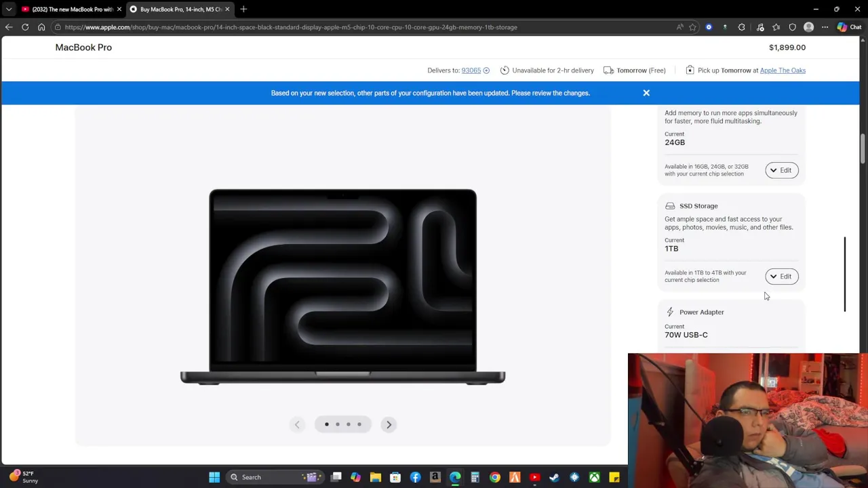Open Xbox app from the taskbar

[594, 477]
